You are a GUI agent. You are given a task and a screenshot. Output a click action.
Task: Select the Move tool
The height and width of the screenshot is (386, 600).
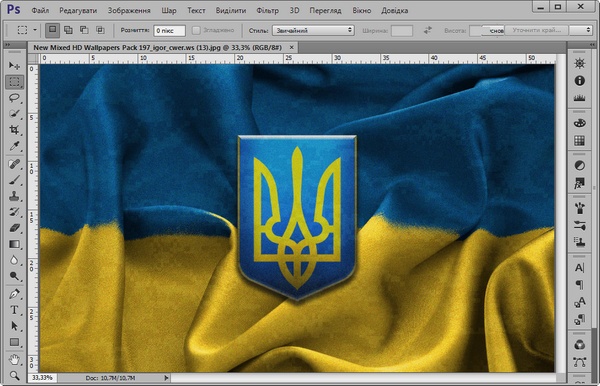point(14,66)
